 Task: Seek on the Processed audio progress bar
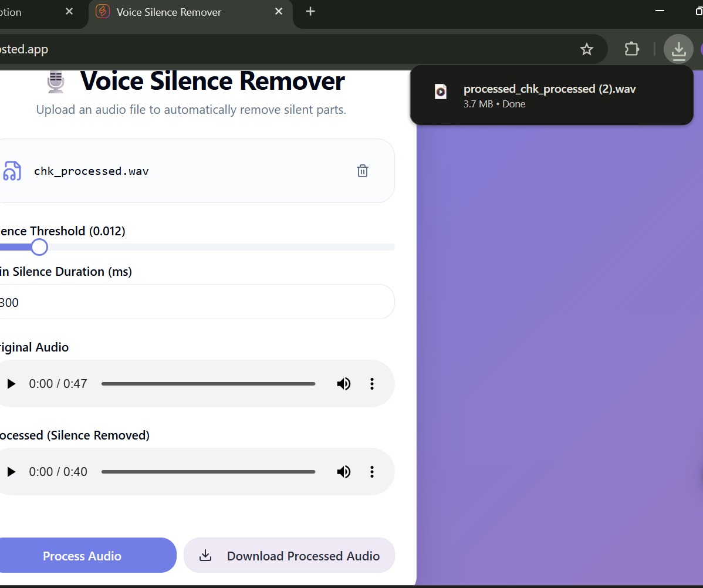pos(208,472)
